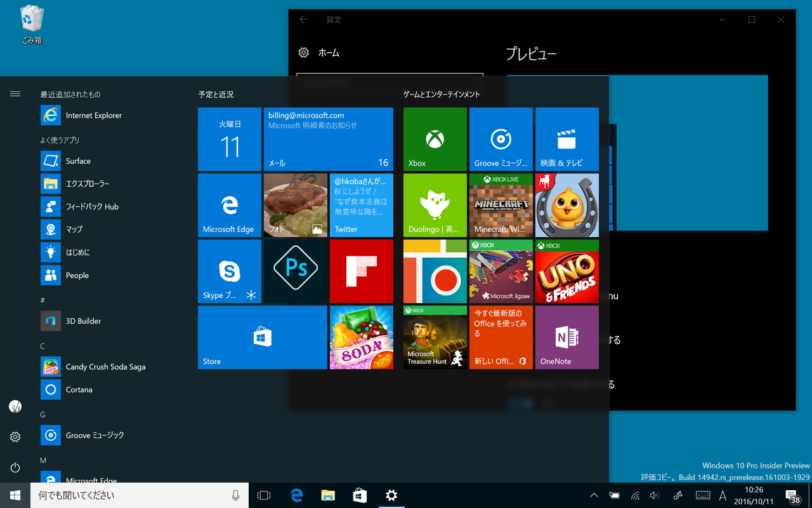Image resolution: width=812 pixels, height=508 pixels.
Task: Open Edge from the taskbar
Action: [296, 495]
